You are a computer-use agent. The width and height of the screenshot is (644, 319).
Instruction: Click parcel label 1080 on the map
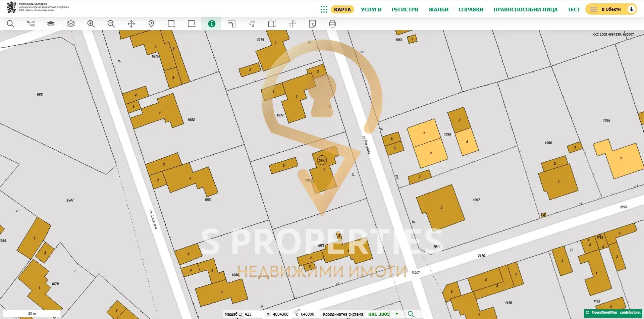click(x=235, y=275)
